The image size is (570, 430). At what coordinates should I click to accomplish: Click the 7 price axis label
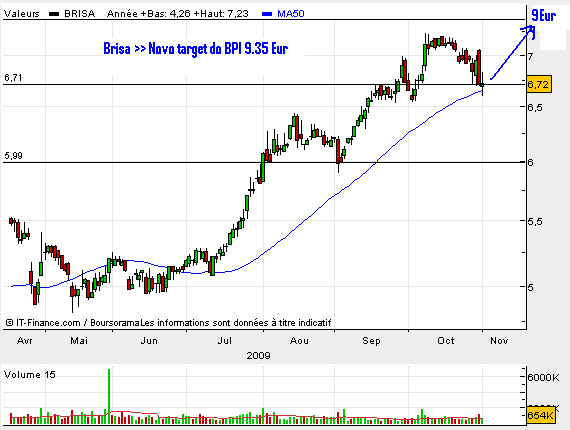[x=531, y=56]
